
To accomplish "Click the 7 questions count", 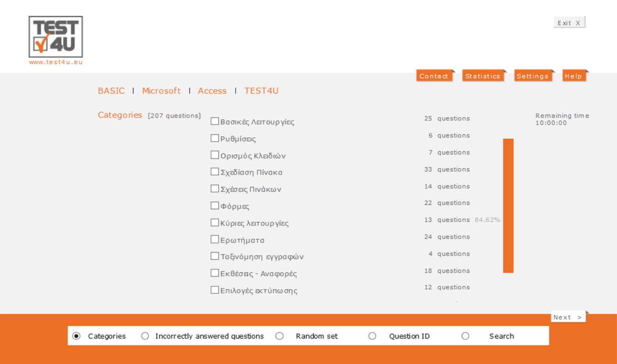I will (x=449, y=152).
